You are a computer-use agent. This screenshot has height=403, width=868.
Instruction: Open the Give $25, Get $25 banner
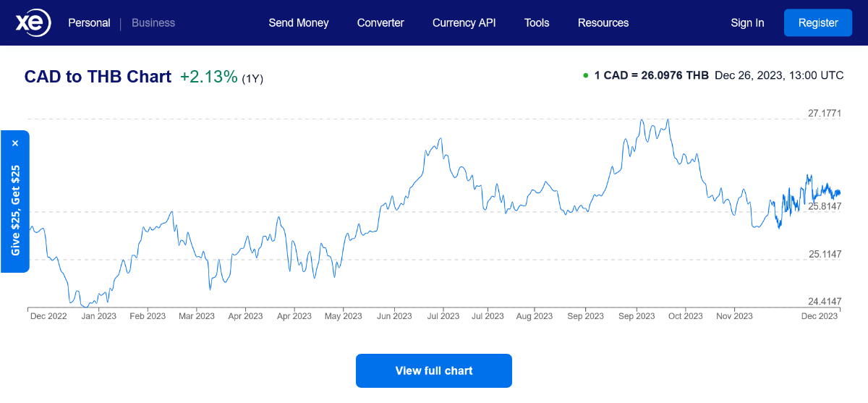coord(15,210)
